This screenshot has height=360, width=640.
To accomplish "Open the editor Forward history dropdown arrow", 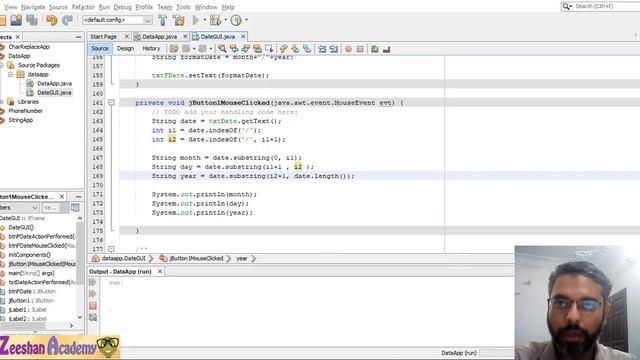I will pyautogui.click(x=211, y=49).
